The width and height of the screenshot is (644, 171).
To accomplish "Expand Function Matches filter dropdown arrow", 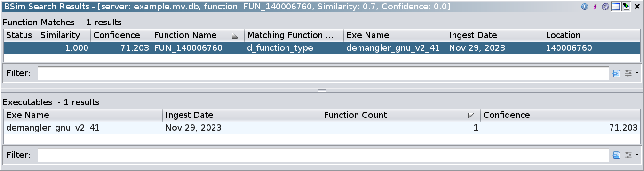I will (x=637, y=73).
